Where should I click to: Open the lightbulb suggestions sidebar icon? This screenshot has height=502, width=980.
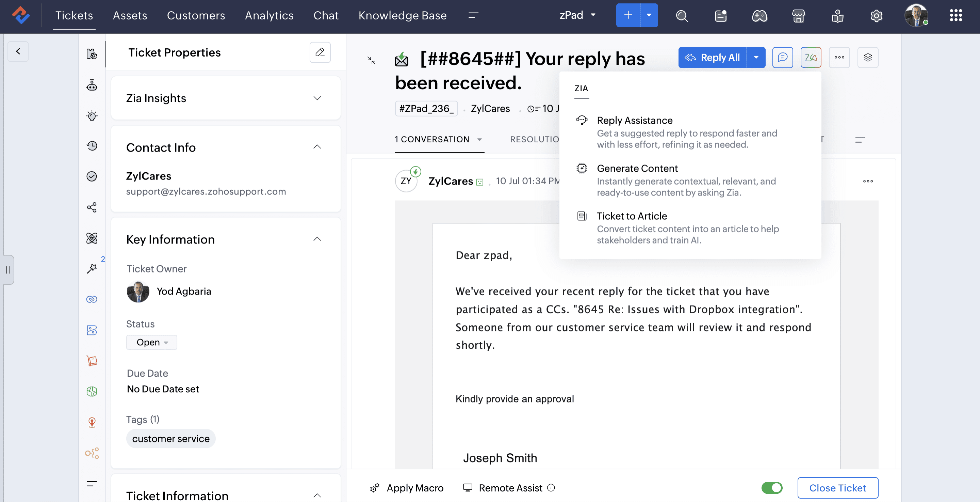pos(92,115)
